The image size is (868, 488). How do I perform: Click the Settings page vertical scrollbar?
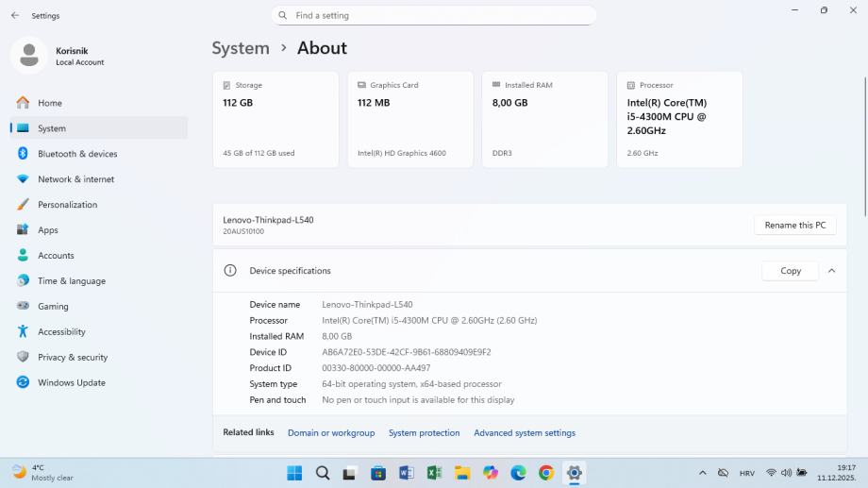tap(864, 147)
